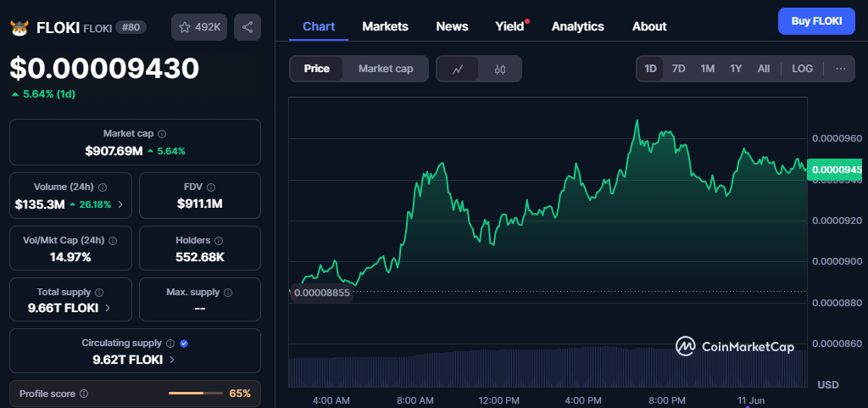Image resolution: width=868 pixels, height=408 pixels.
Task: Add FLOKI to watchlist via star button
Action: [199, 27]
